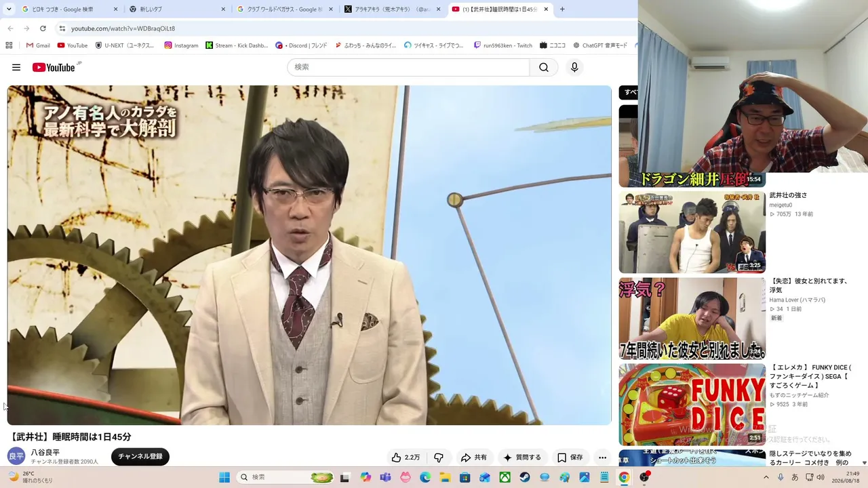The width and height of the screenshot is (868, 488).
Task: Open the YouTube bookmark
Action: 73,45
